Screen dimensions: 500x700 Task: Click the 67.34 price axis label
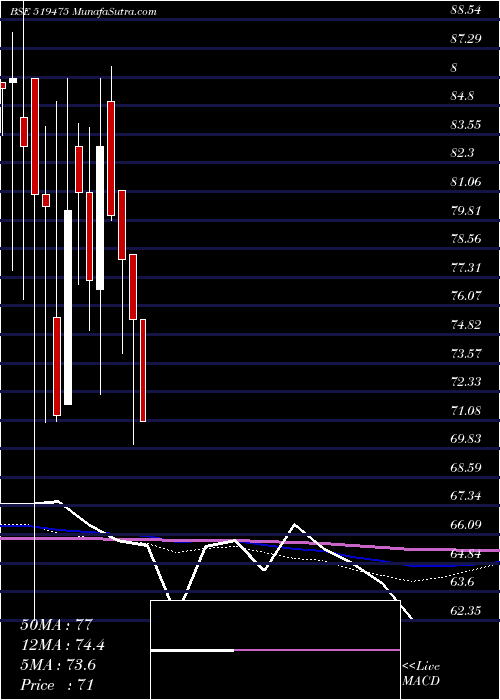[466, 496]
